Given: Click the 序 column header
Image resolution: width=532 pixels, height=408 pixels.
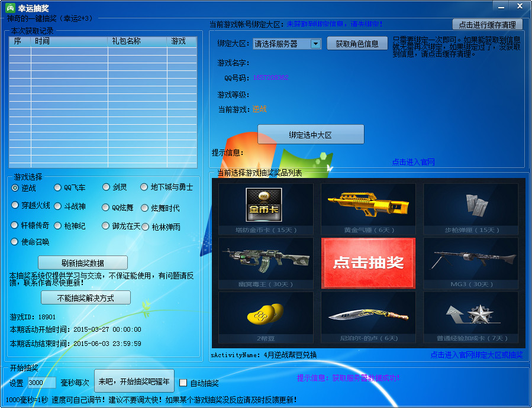Looking at the screenshot, I should [20, 41].
